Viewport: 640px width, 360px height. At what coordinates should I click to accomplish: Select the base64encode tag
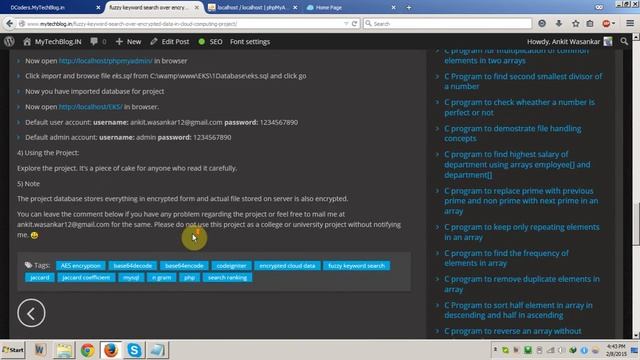(x=184, y=266)
